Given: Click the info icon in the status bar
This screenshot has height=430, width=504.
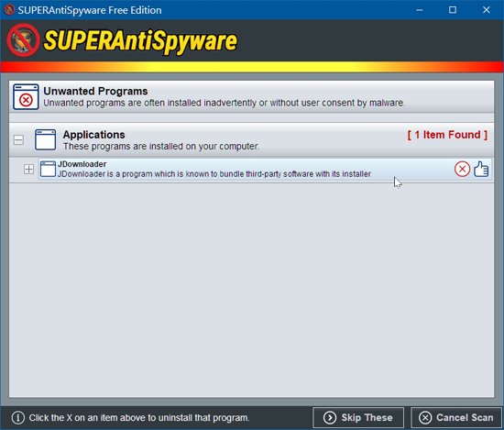Looking at the screenshot, I should pyautogui.click(x=18, y=418).
